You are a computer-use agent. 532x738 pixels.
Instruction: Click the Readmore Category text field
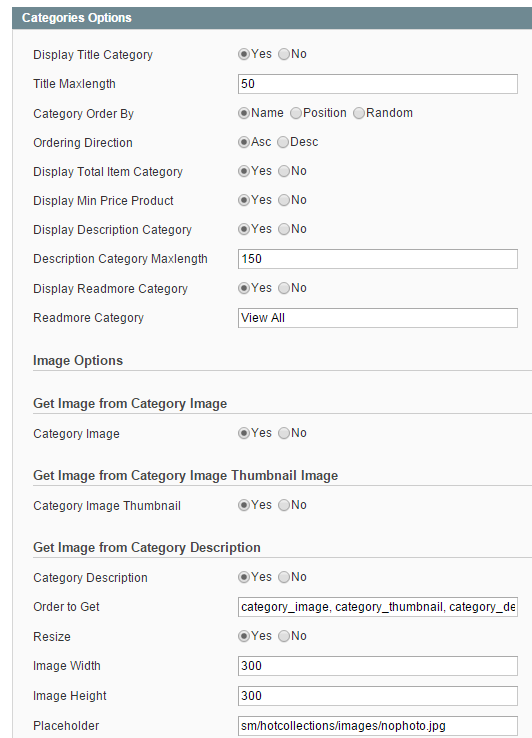(378, 318)
